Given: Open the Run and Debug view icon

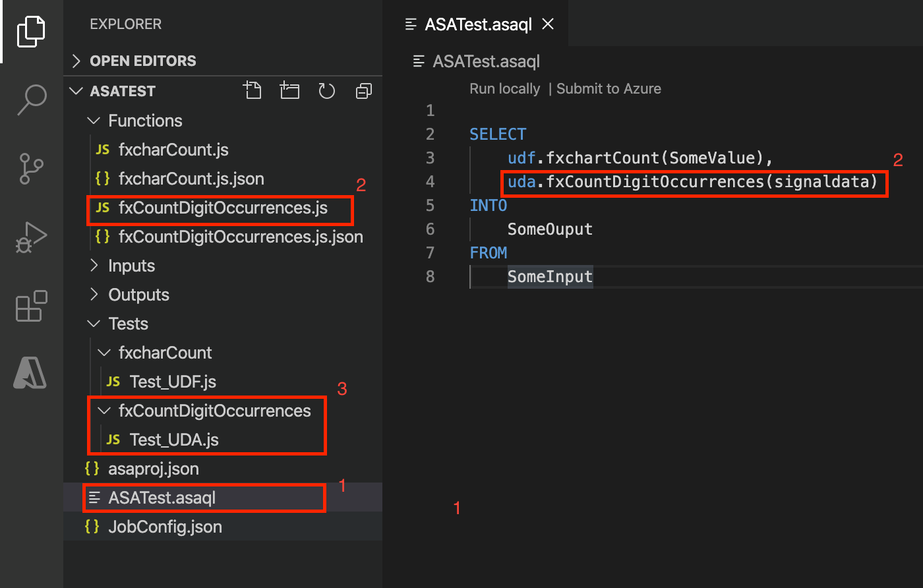Looking at the screenshot, I should coord(31,237).
